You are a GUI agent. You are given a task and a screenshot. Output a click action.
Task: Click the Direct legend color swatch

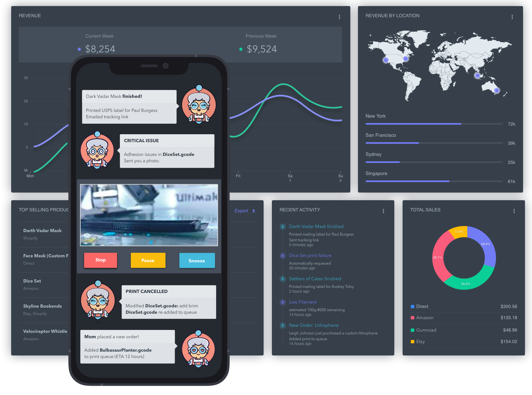click(412, 306)
